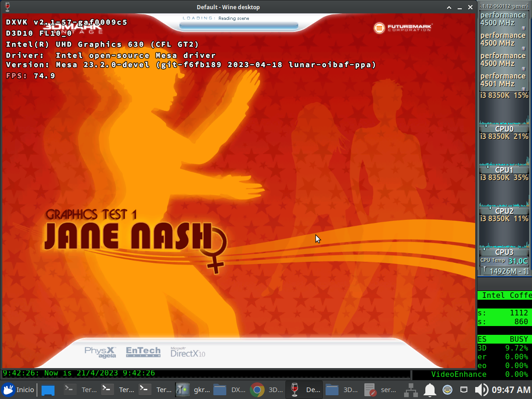532x399 pixels.
Task: Switch to the Chrome 3D... taskbar window
Action: point(266,390)
